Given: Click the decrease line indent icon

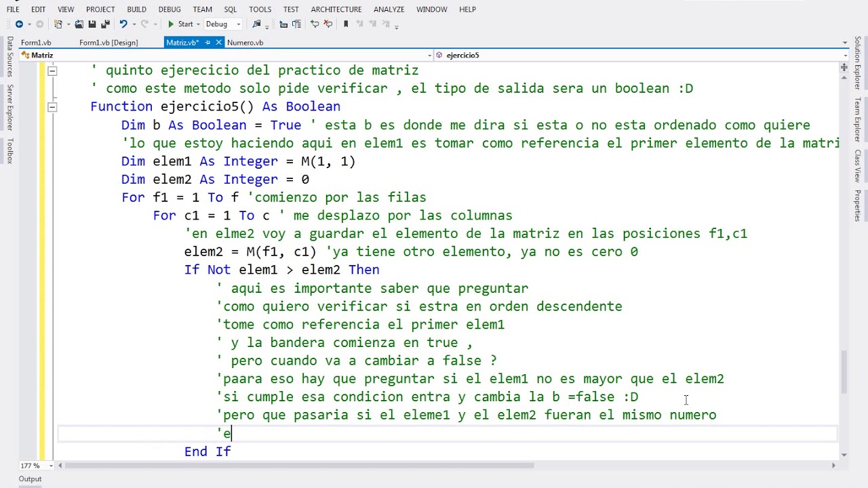Looking at the screenshot, I should (283, 24).
